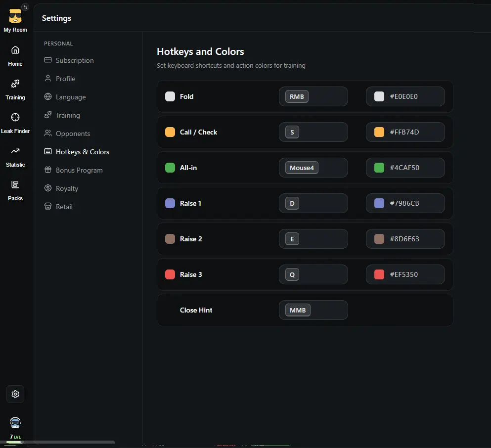The width and height of the screenshot is (491, 448).
Task: Change the Close Hint hotkey MMB
Action: pos(313,310)
